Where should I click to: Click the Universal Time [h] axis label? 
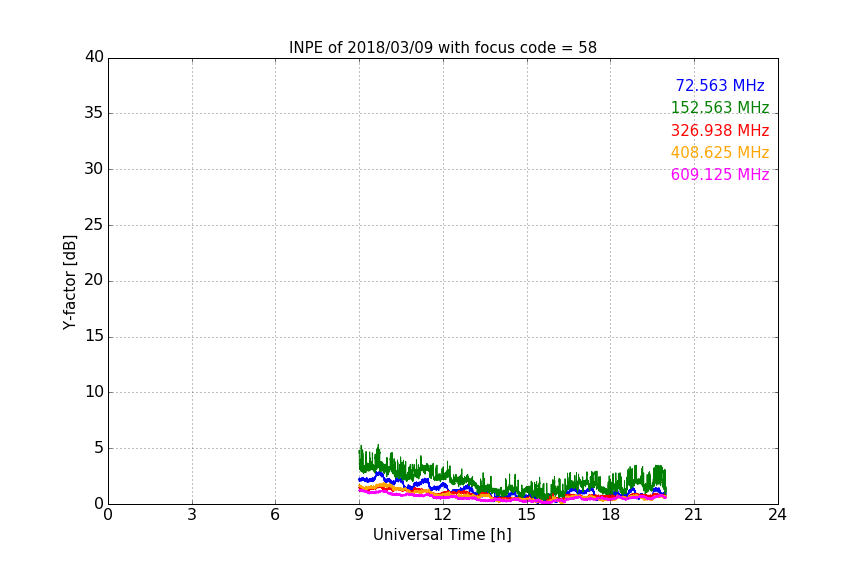442,535
